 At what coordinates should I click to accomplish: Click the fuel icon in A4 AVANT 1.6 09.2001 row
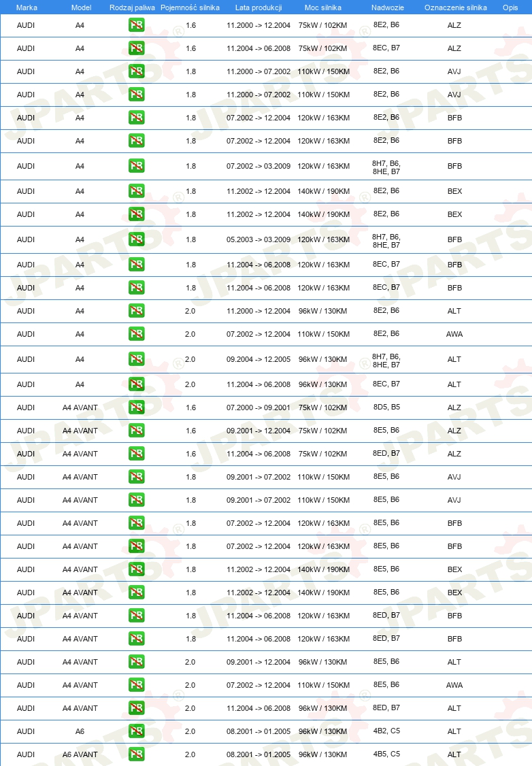point(136,431)
